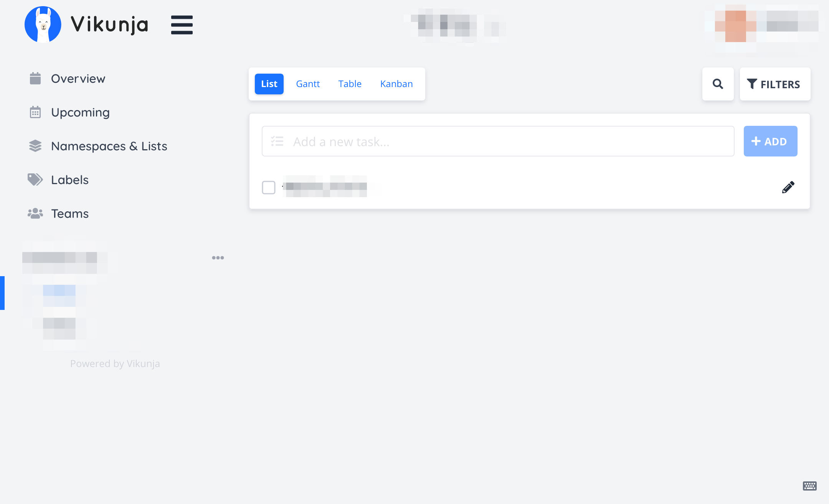Click the Namespaces layers icon
Image resolution: width=829 pixels, height=504 pixels.
tap(35, 146)
